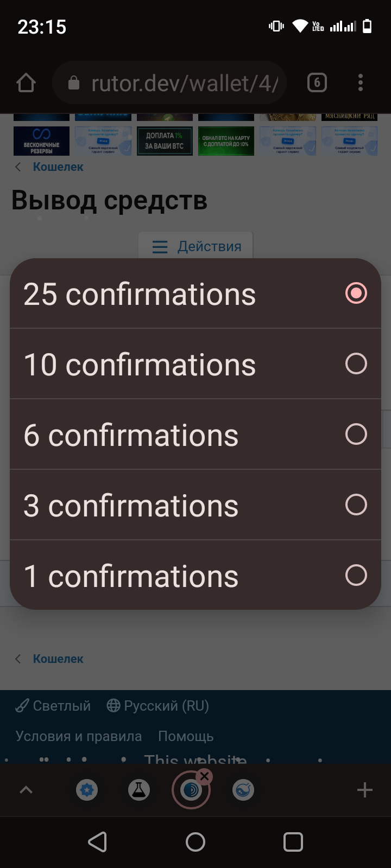
Task: Switch to the flask icon tab
Action: 139,790
